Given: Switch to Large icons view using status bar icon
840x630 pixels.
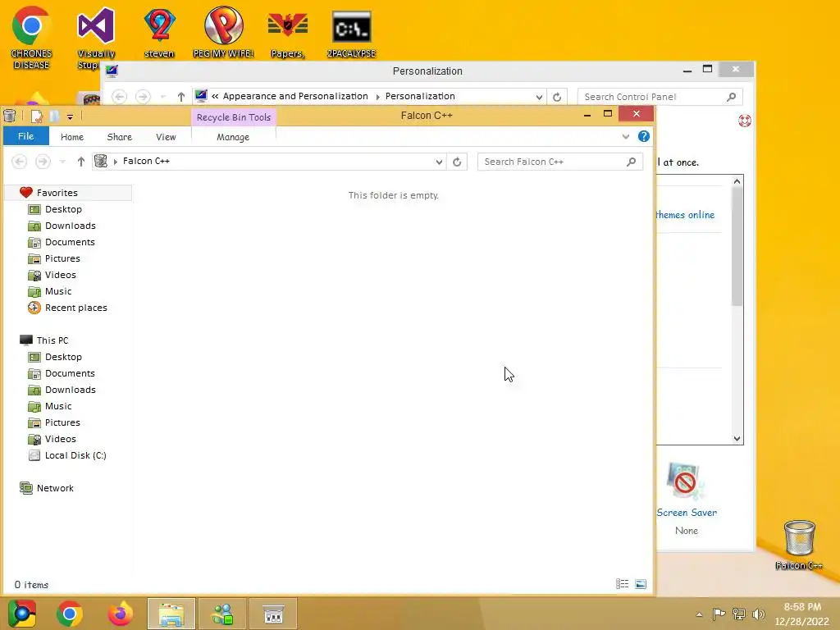Looking at the screenshot, I should click(641, 584).
